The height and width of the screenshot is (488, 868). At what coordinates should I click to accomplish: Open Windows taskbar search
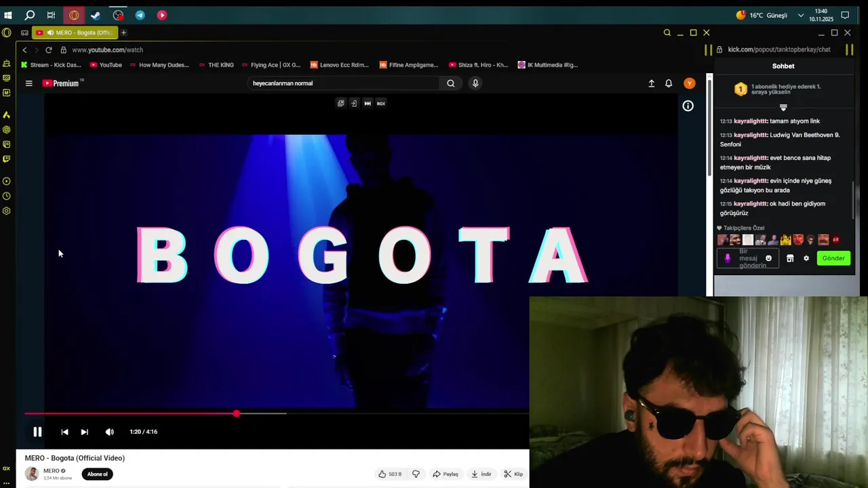click(x=30, y=15)
